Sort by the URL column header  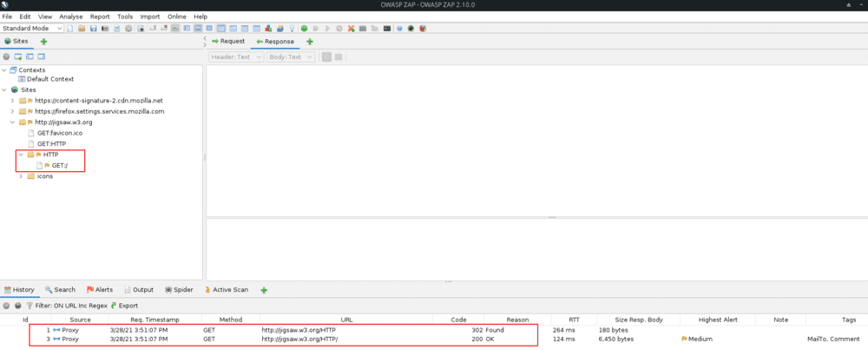pos(346,320)
